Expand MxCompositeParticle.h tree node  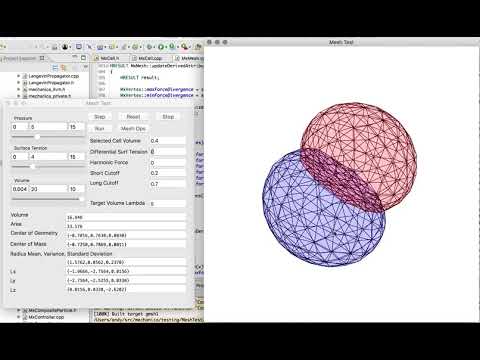[x=19, y=310]
